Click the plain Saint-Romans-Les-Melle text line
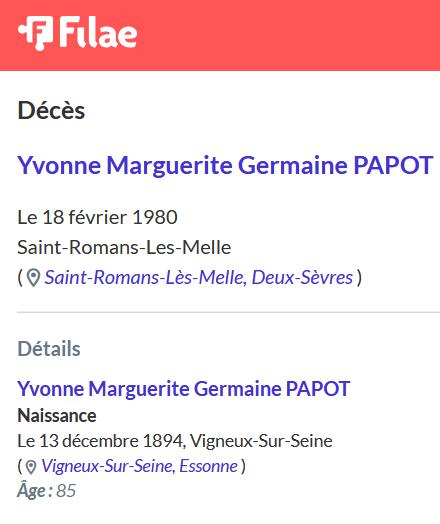Image resolution: width=440 pixels, height=524 pixels. click(124, 248)
